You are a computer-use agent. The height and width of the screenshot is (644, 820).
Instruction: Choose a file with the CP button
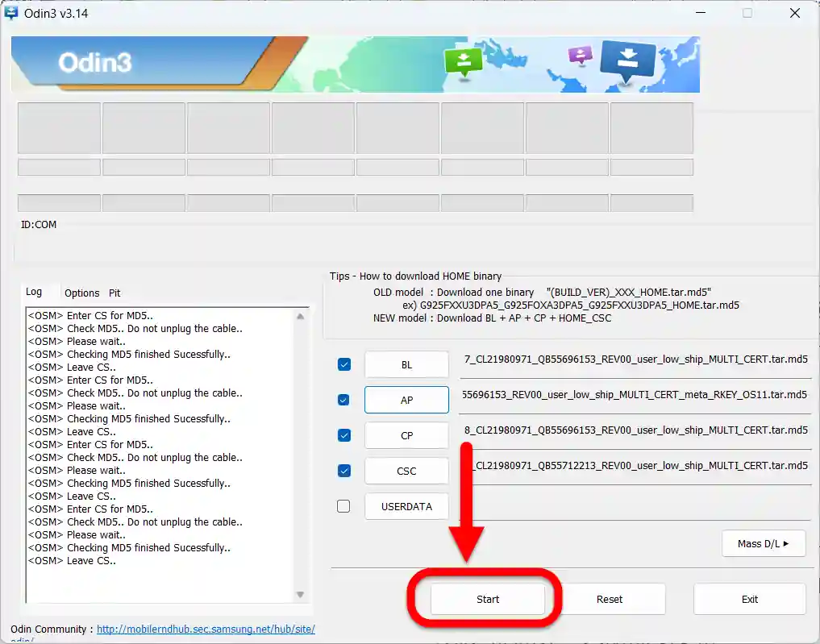(x=407, y=435)
